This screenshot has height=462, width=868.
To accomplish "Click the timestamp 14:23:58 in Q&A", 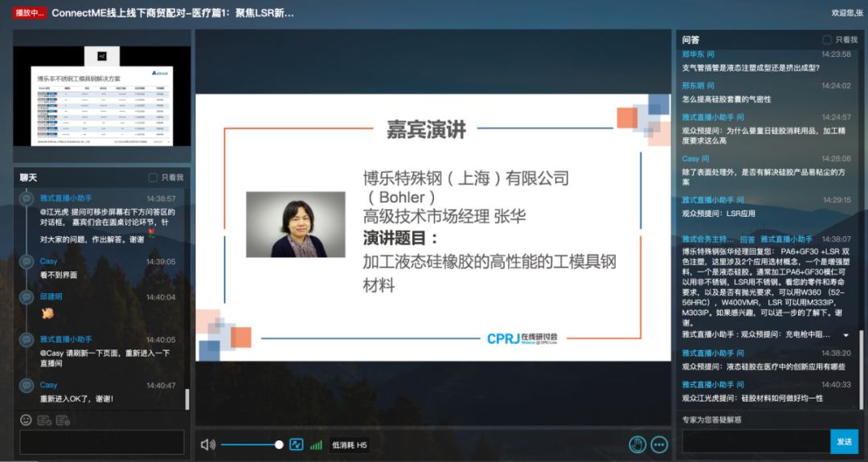I will click(836, 54).
